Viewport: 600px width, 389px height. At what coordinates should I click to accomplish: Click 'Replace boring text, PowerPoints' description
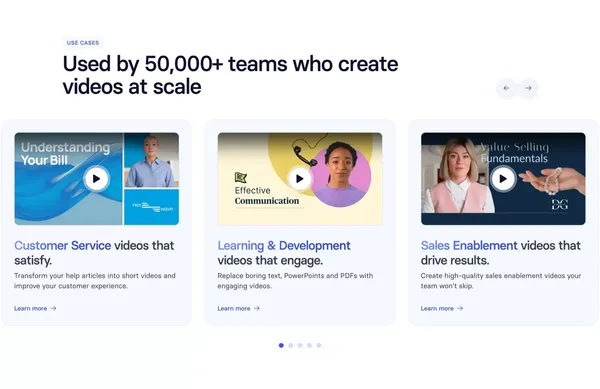pyautogui.click(x=295, y=281)
